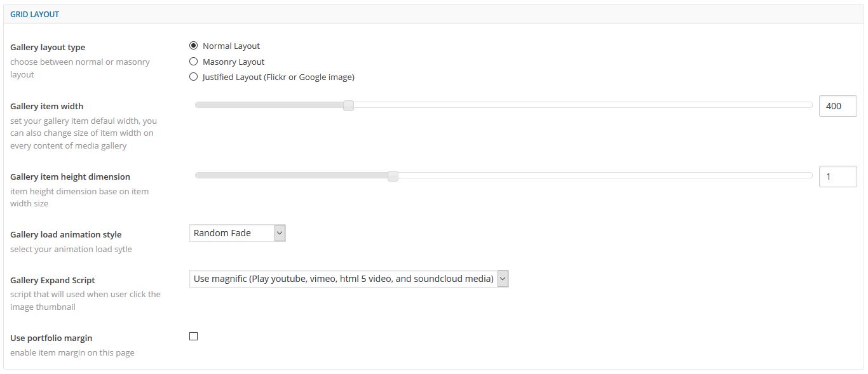Click the Gallery item height dimension label
The height and width of the screenshot is (374, 868).
pyautogui.click(x=70, y=177)
